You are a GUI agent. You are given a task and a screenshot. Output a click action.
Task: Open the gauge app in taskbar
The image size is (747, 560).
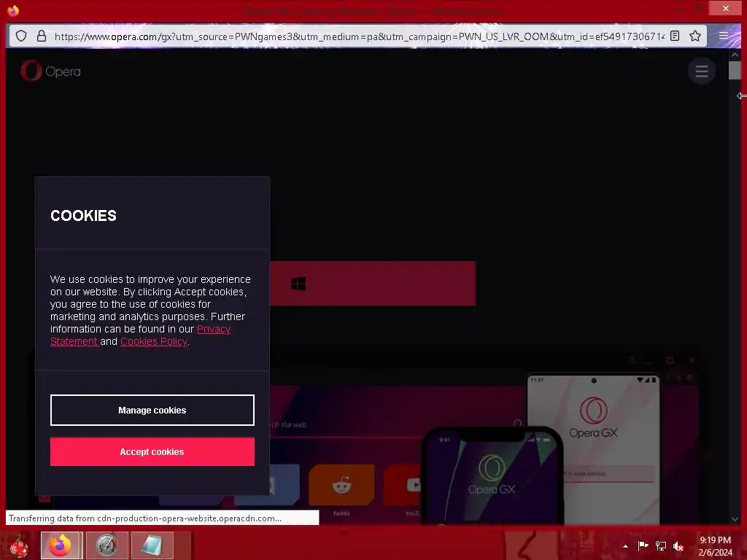[107, 545]
